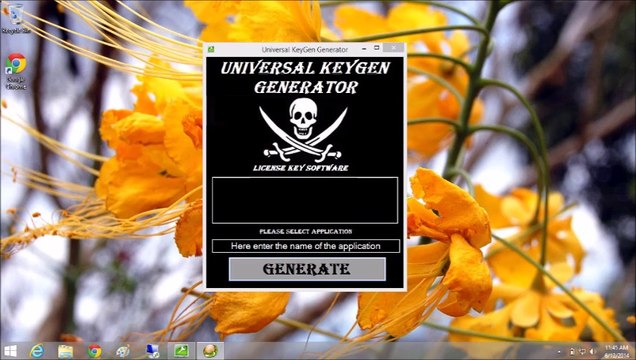Click the 'UNIVERSAL KEYGEN GENERATOR' heading
The image size is (636, 360).
[306, 77]
